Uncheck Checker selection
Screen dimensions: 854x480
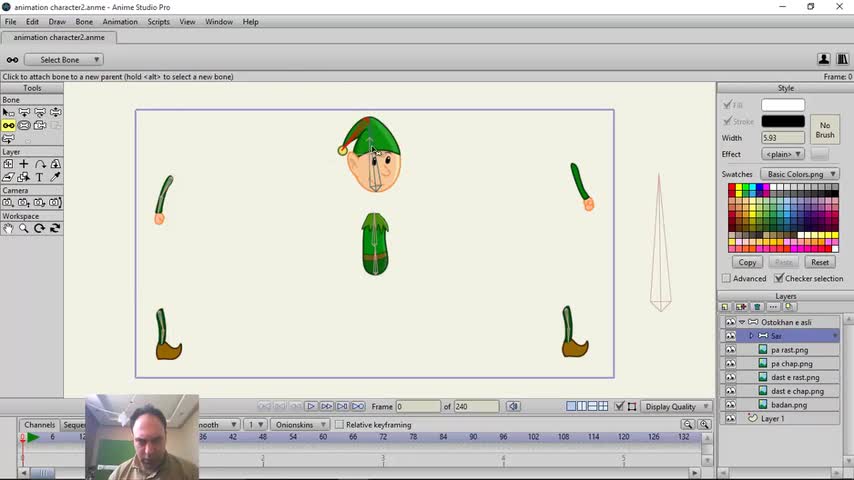pos(779,278)
